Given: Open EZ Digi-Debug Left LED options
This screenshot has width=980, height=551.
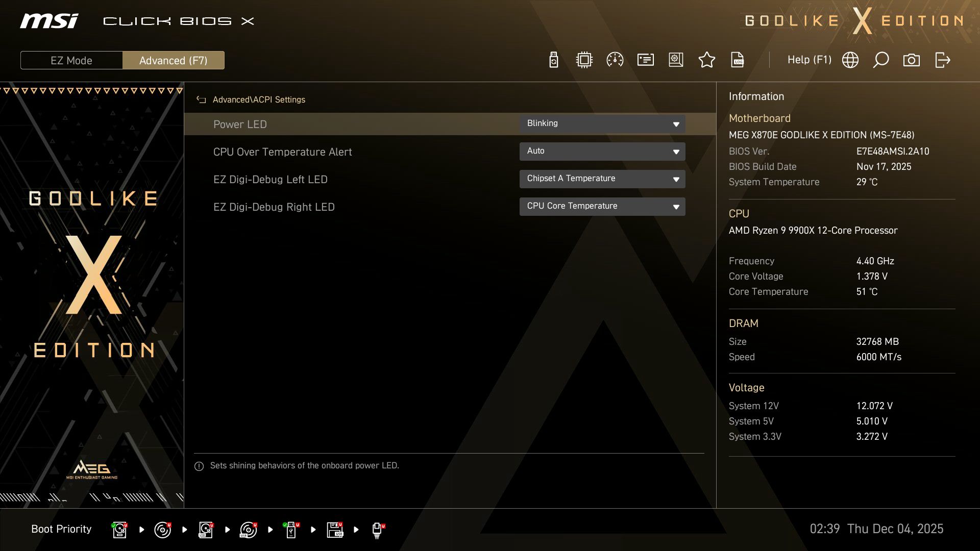Looking at the screenshot, I should pos(602,179).
